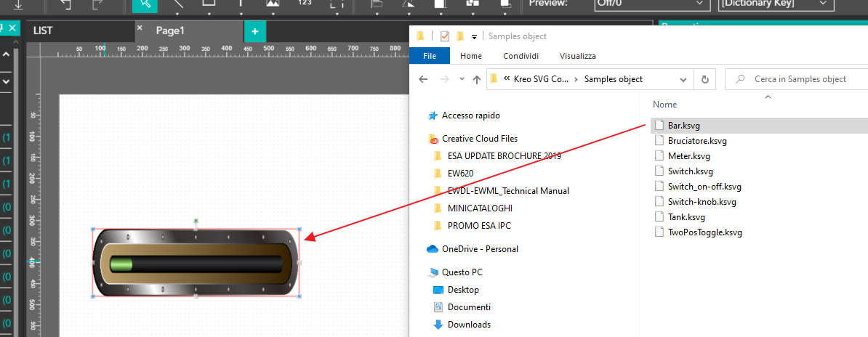This screenshot has height=337, width=868.
Task: Click the download arrow icon in toolbar
Action: 17,5
